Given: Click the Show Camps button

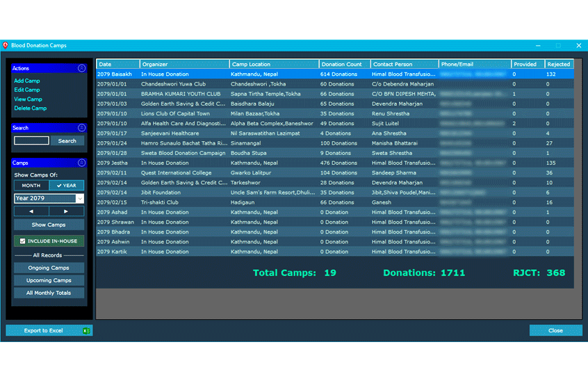Looking at the screenshot, I should click(x=49, y=225).
